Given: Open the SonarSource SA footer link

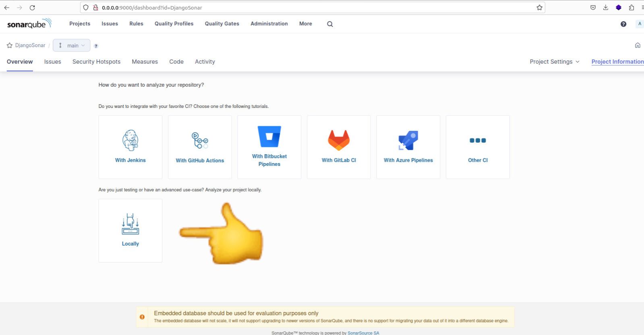Looking at the screenshot, I should (x=363, y=333).
